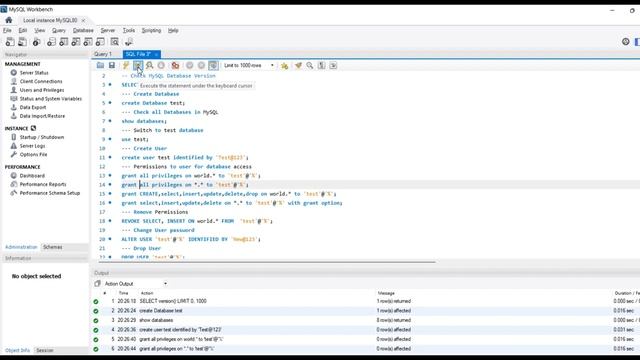Open an SQL script file from main toolbar
Image resolution: width=640 pixels, height=360 pixels.
coord(22,42)
